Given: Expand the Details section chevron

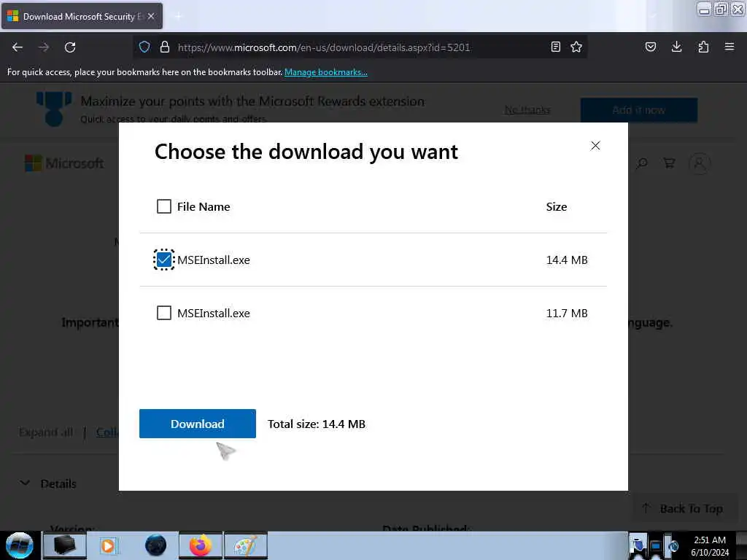Looking at the screenshot, I should (25, 483).
